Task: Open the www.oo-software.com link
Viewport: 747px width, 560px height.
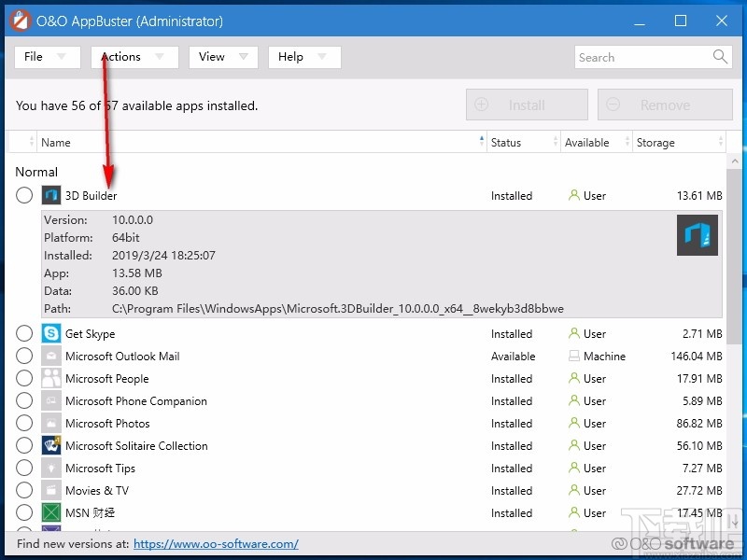Action: (x=216, y=543)
